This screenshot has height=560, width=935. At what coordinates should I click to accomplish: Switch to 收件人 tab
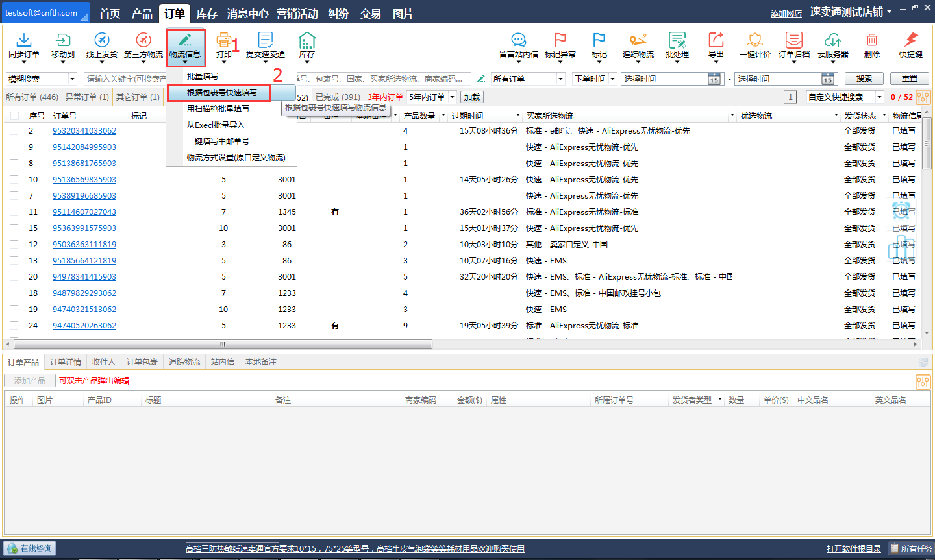(104, 362)
